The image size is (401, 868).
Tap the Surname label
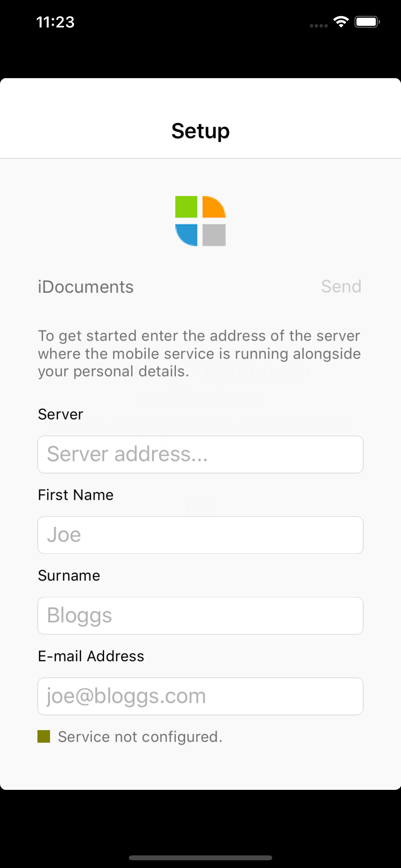point(69,575)
